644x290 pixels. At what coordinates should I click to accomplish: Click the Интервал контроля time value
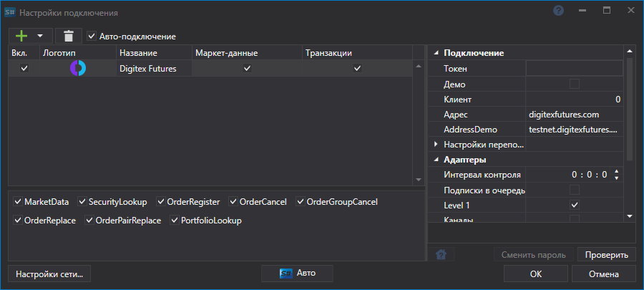coord(590,175)
